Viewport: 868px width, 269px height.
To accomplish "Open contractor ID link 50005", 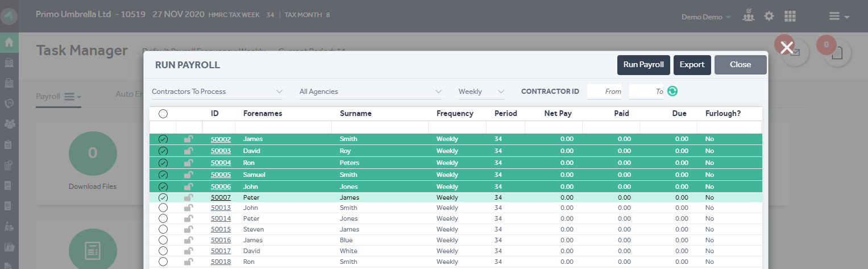I will click(x=221, y=175).
